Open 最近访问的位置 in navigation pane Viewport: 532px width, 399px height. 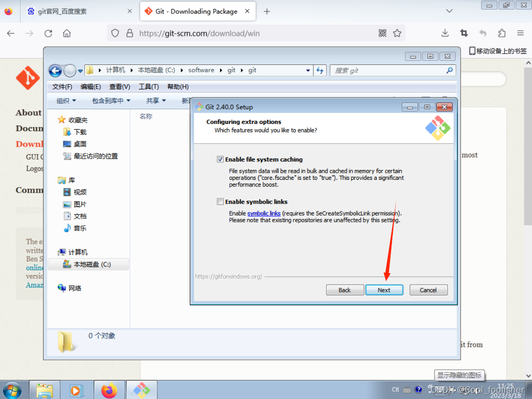tap(90, 156)
